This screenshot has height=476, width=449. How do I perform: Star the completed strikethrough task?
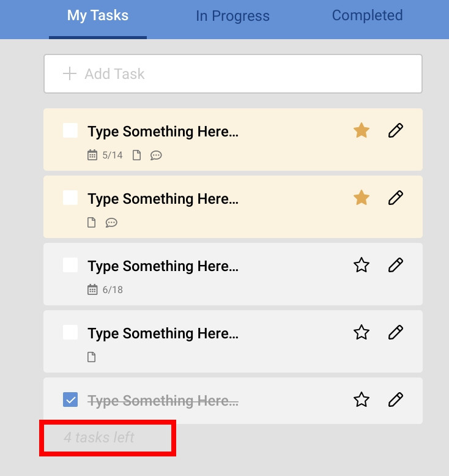point(362,400)
